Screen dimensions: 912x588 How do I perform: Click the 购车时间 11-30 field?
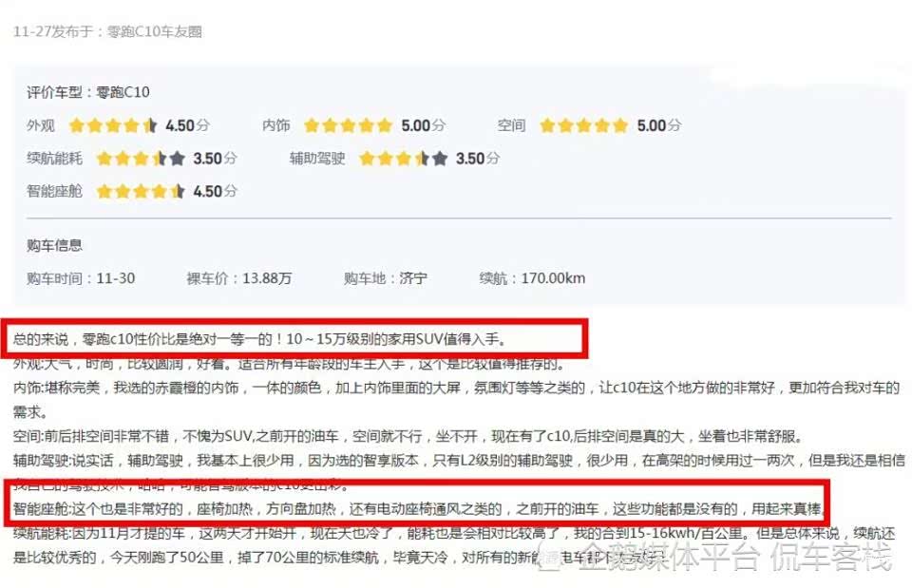point(81,278)
